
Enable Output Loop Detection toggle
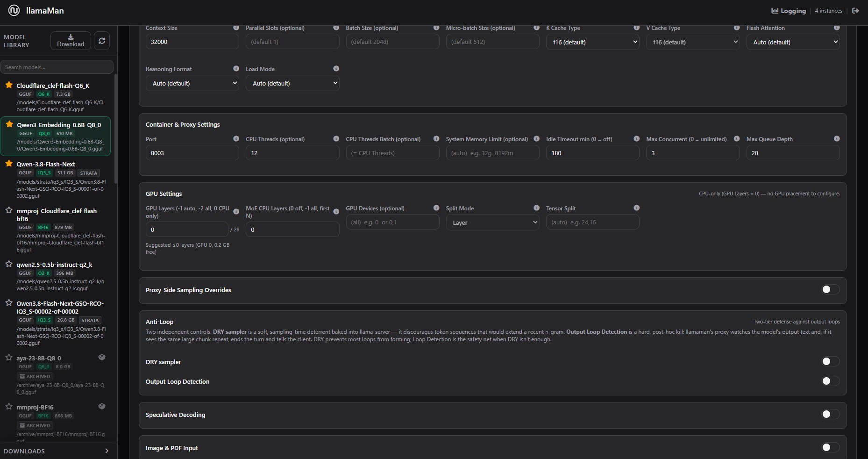tap(830, 381)
